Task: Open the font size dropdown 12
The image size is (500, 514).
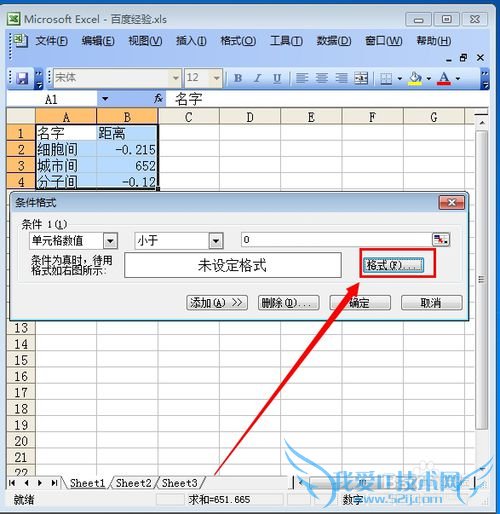Action: tap(217, 78)
